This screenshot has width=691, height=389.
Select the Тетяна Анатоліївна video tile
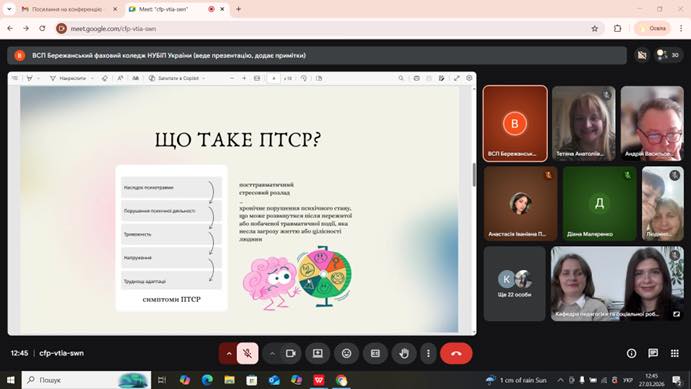coord(583,123)
